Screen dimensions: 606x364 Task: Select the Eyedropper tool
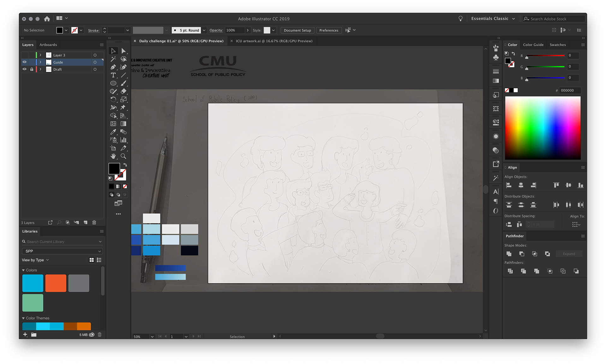[113, 132]
